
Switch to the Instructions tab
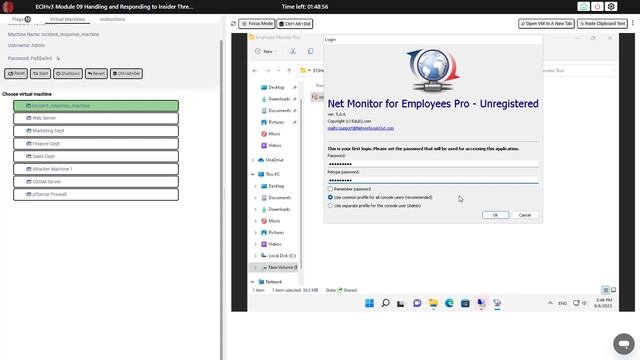[x=112, y=19]
